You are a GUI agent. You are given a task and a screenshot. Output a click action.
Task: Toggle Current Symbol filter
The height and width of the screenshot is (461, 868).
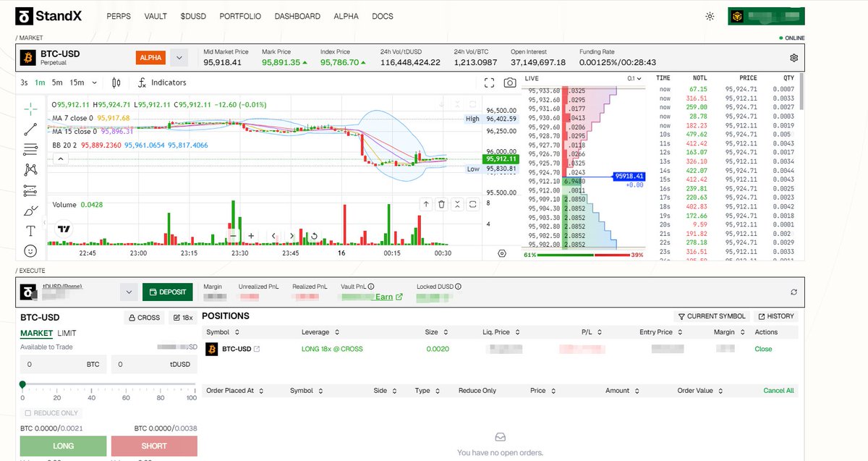click(x=712, y=316)
